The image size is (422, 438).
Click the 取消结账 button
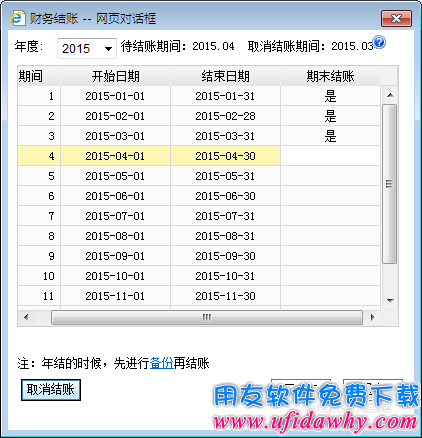click(51, 389)
